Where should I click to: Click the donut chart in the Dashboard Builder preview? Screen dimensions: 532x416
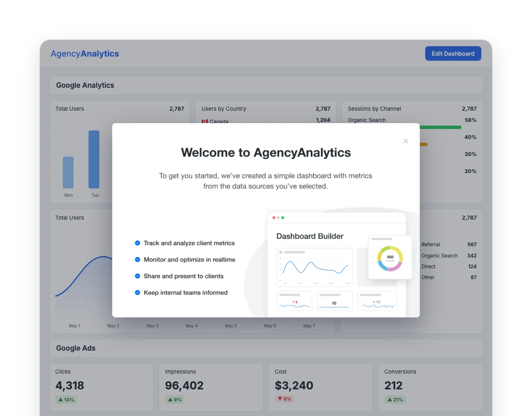pos(390,258)
